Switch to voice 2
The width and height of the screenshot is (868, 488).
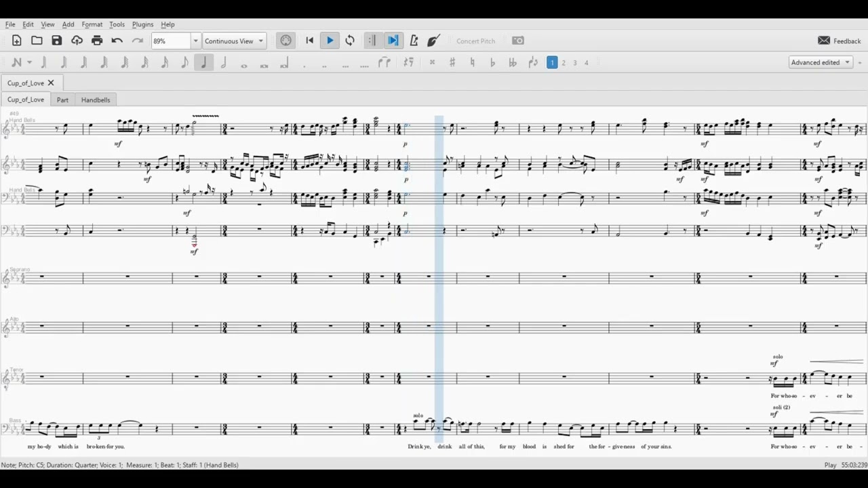point(564,62)
